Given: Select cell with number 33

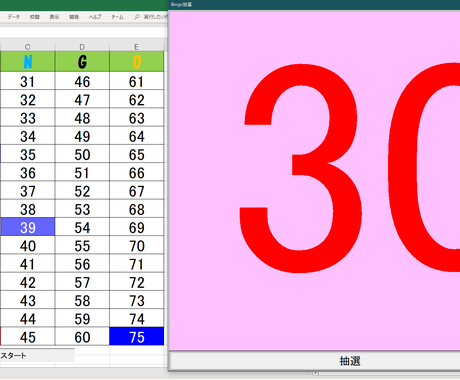Looking at the screenshot, I should (x=28, y=118).
